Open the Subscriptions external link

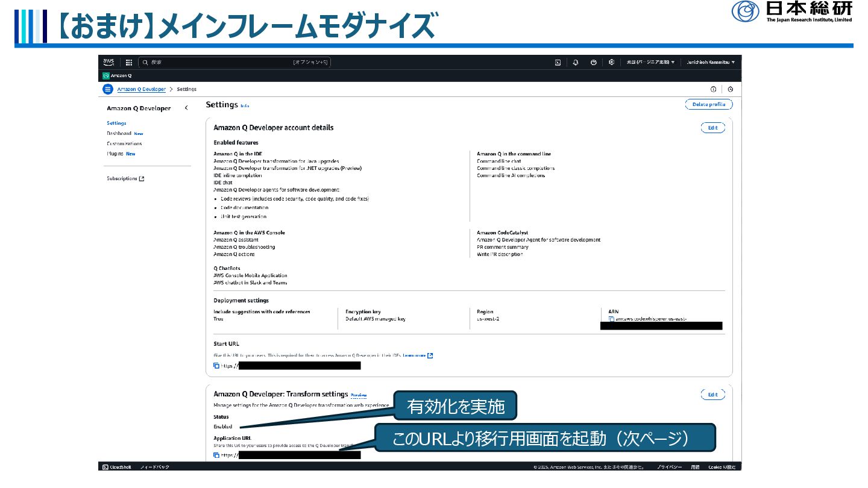click(125, 178)
